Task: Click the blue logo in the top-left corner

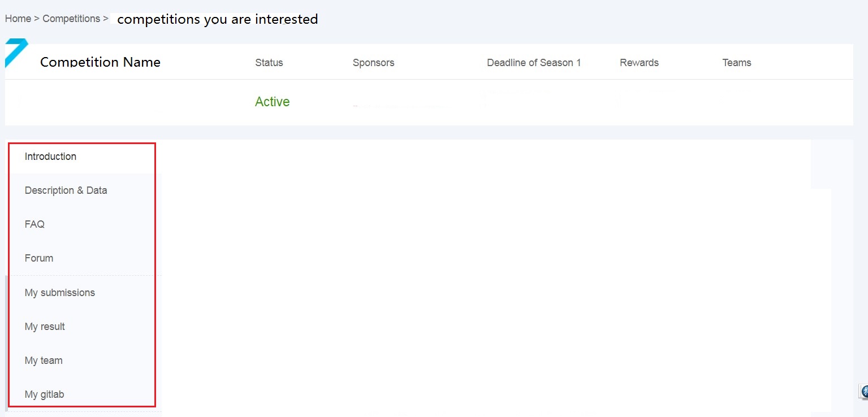Action: click(16, 51)
